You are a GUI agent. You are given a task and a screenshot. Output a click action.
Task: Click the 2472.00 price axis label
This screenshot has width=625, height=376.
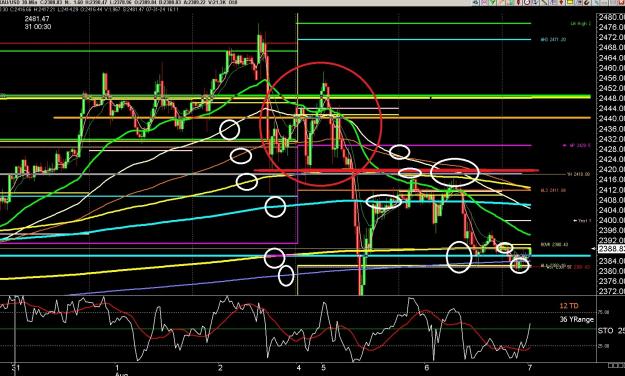(x=611, y=37)
